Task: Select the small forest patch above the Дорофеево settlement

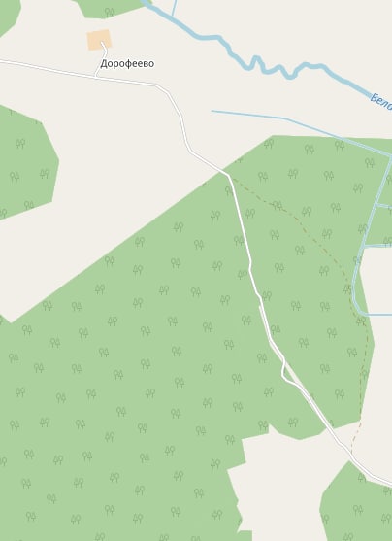Action: (x=109, y=9)
